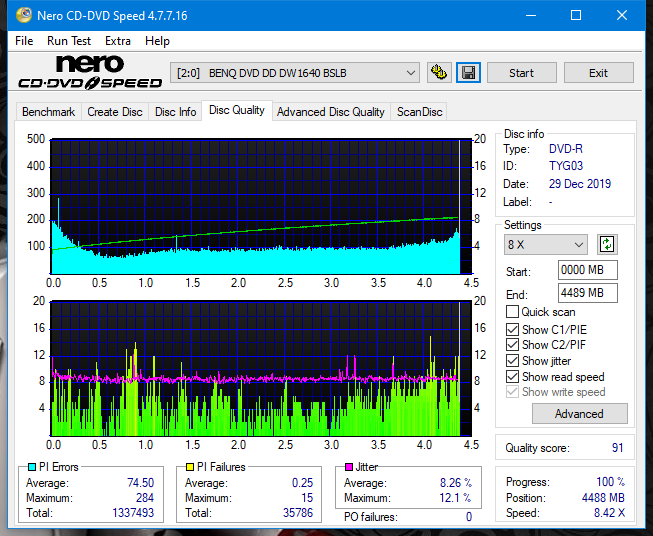The image size is (653, 536).
Task: Uncheck Show C1/PIE checkbox
Action: coord(512,329)
